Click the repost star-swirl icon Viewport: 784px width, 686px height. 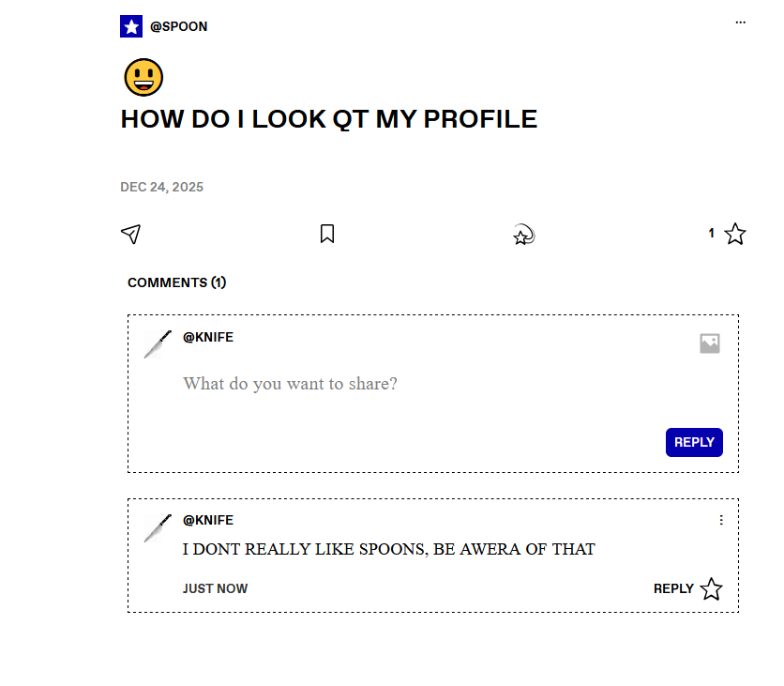tap(523, 235)
